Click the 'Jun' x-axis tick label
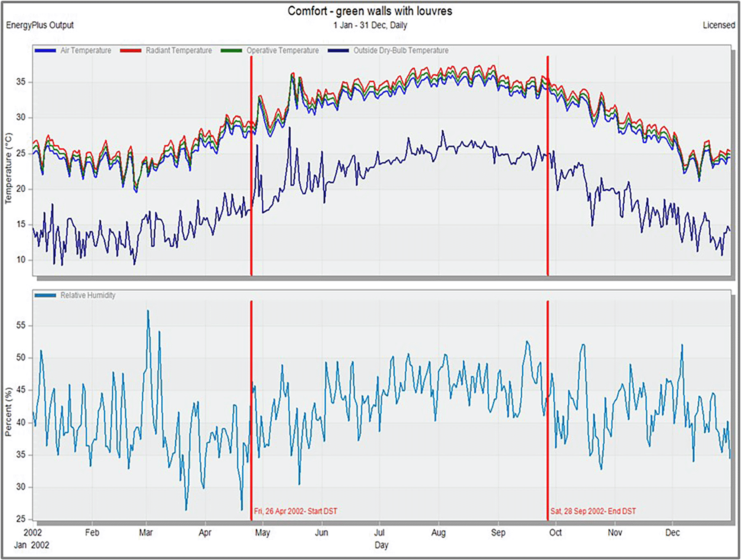 [321, 532]
